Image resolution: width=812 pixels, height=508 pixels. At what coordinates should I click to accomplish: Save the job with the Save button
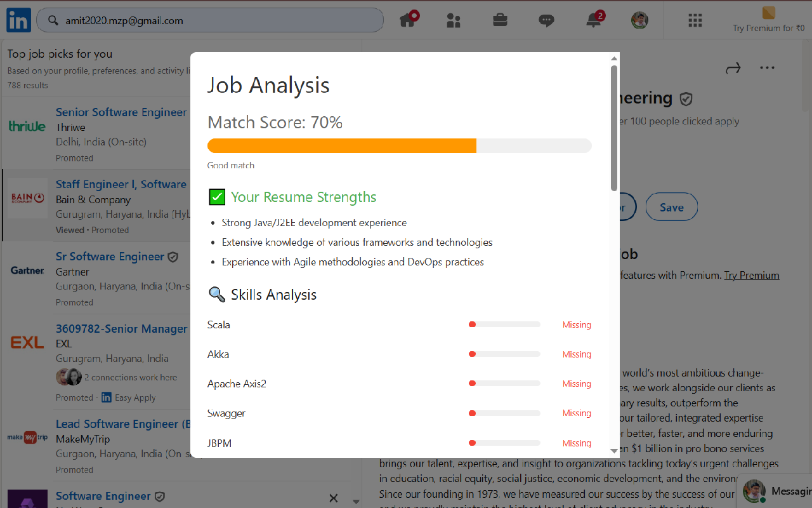tap(671, 206)
